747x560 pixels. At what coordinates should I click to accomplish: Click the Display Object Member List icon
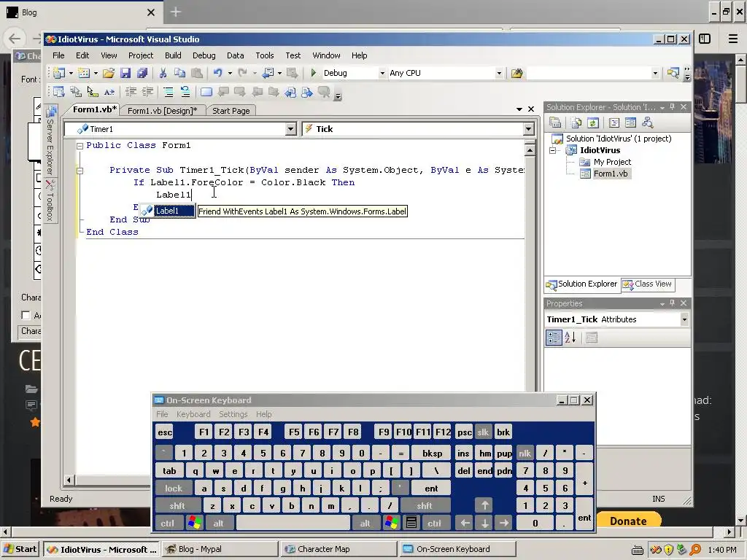coord(58,92)
